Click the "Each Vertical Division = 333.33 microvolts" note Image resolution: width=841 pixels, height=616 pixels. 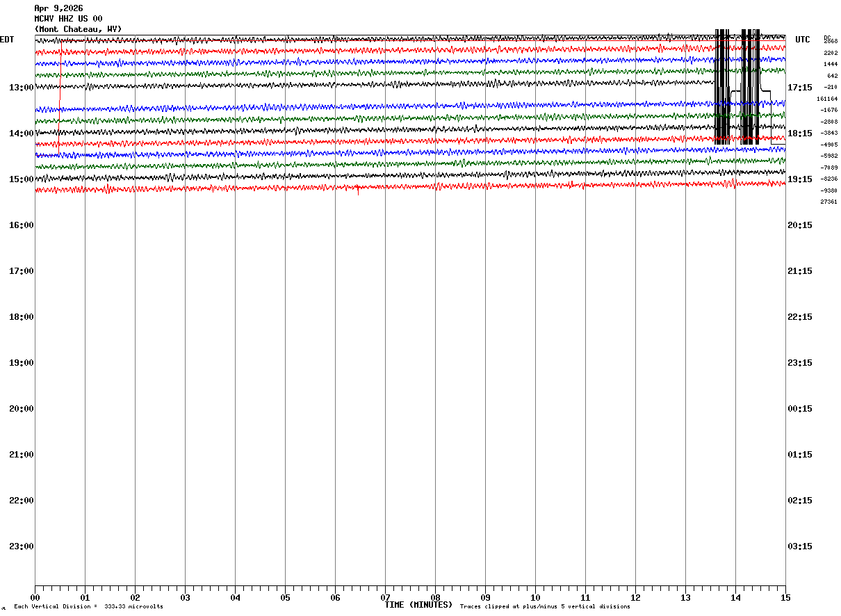point(88,607)
